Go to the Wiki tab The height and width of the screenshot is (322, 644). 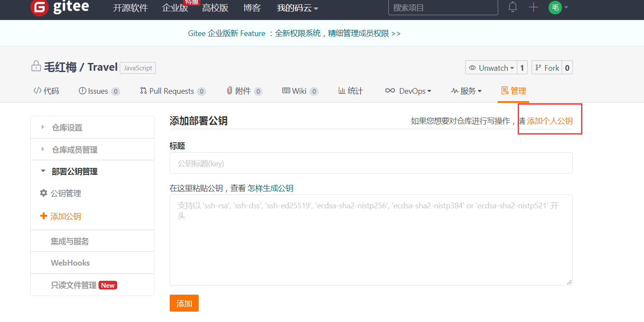coord(300,91)
